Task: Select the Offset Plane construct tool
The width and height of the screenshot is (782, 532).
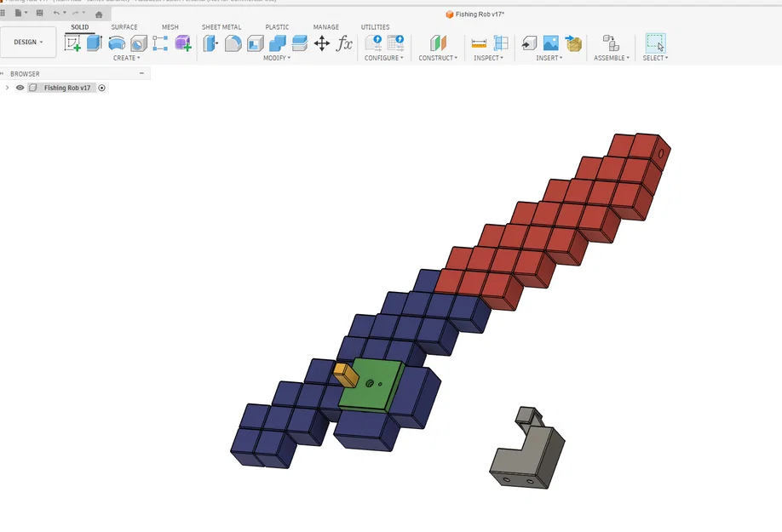Action: [438, 43]
